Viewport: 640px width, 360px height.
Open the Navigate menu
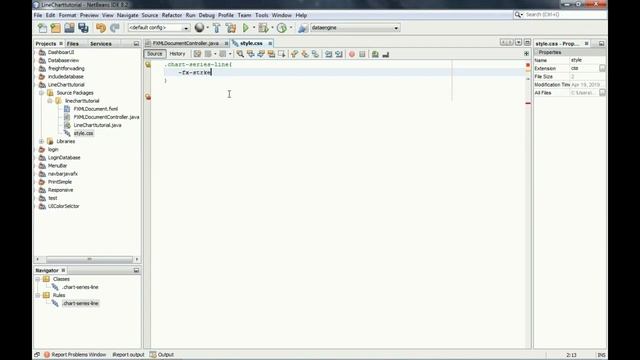127,15
